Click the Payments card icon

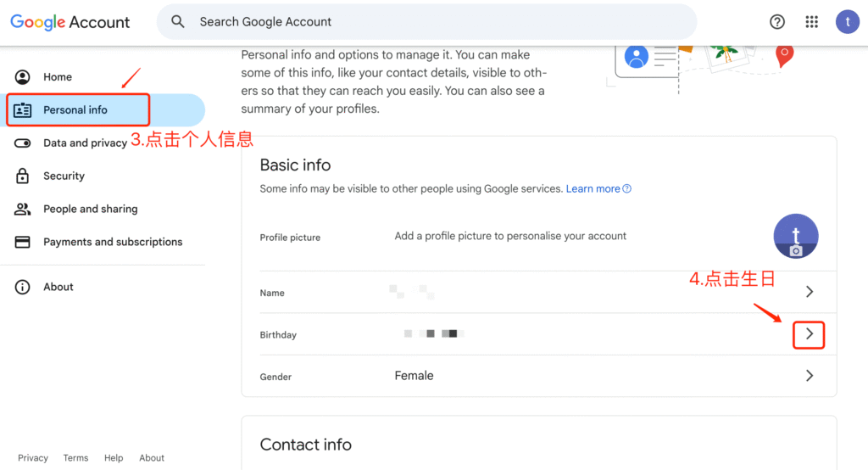pos(22,242)
